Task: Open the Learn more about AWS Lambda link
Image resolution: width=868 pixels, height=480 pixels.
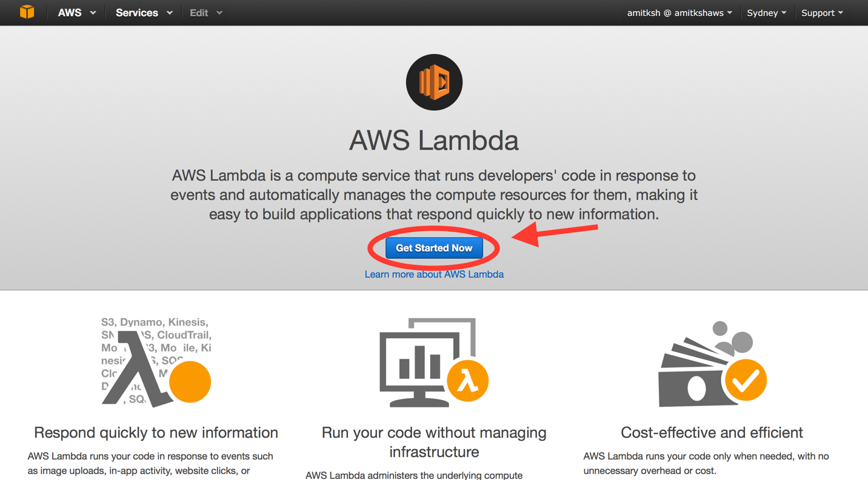Action: coord(434,274)
